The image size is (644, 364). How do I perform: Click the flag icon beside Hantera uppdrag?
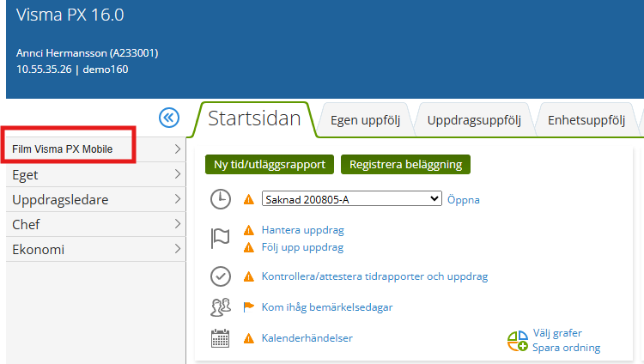221,239
